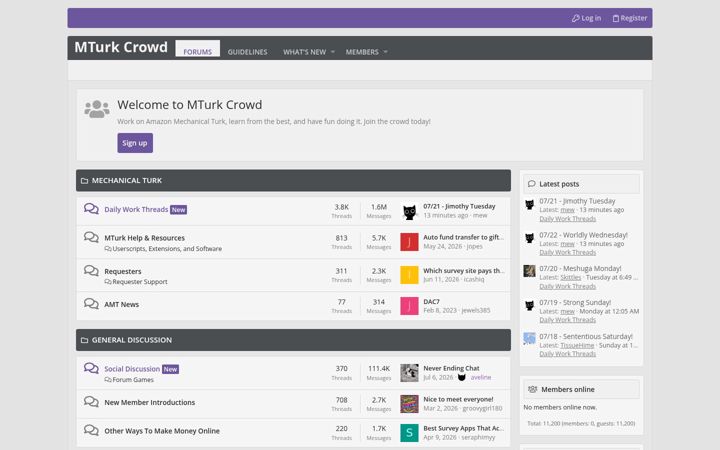720x450 pixels.
Task: Click the Register clipboard icon
Action: coord(616,18)
